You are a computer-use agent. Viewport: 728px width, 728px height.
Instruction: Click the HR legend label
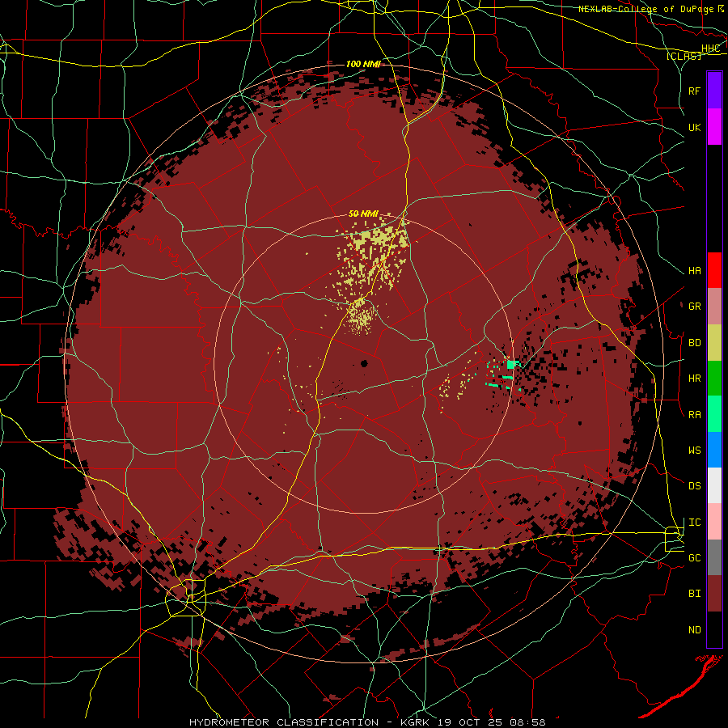[694, 379]
